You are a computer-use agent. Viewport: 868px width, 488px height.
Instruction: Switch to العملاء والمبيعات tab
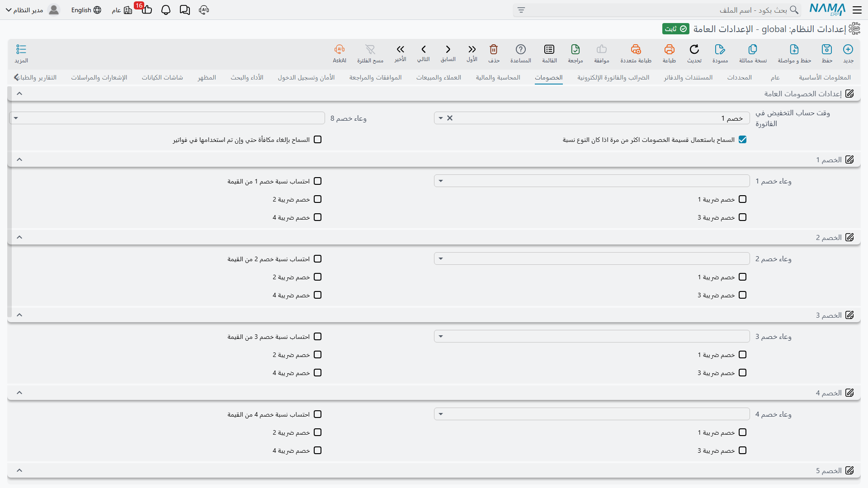click(x=439, y=78)
